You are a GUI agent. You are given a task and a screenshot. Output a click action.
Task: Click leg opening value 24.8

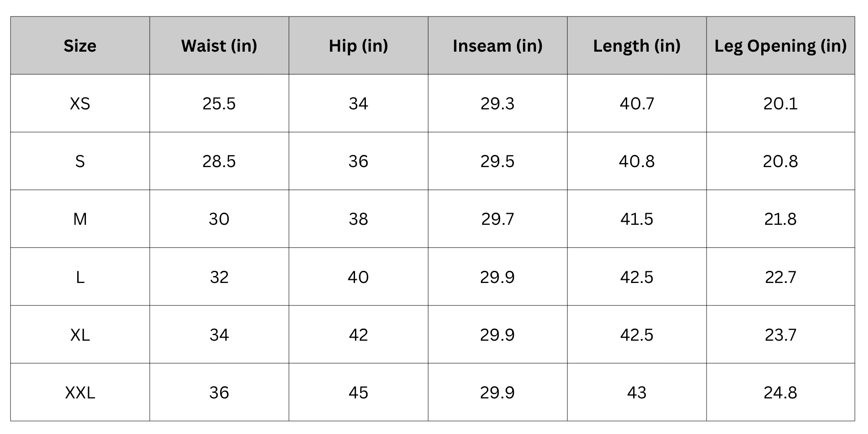[x=780, y=393]
